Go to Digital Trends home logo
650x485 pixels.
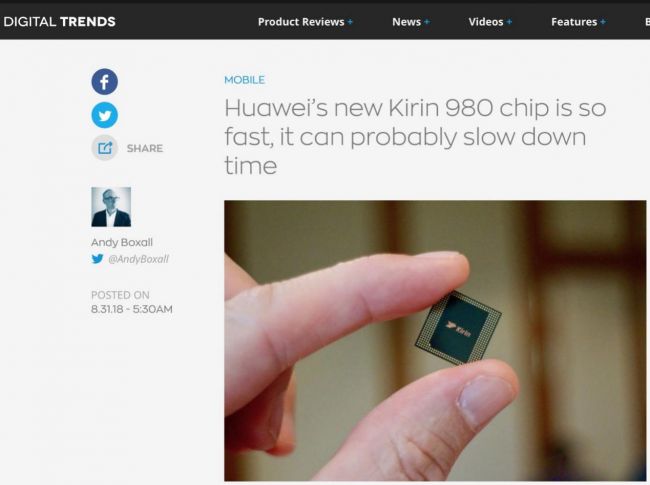59,22
